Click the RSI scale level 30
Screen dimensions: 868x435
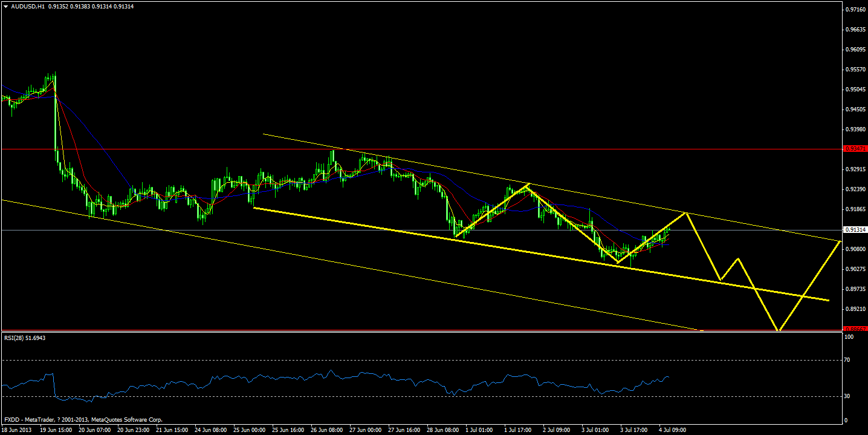pyautogui.click(x=847, y=396)
